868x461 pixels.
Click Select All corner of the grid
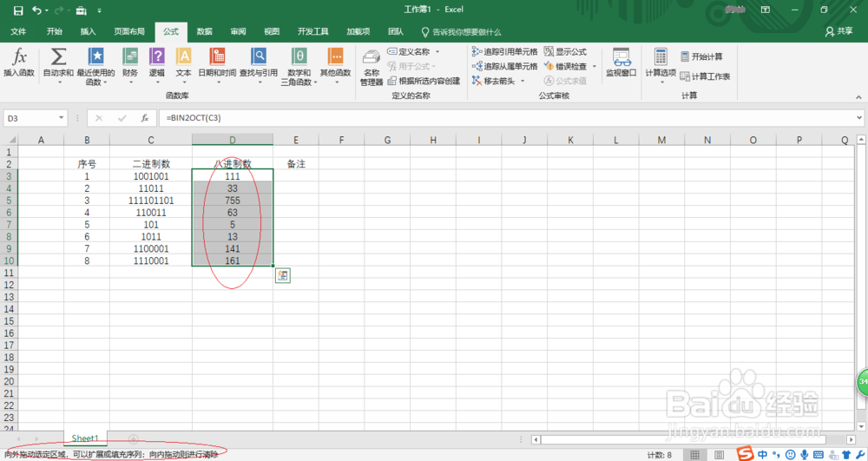[x=9, y=140]
